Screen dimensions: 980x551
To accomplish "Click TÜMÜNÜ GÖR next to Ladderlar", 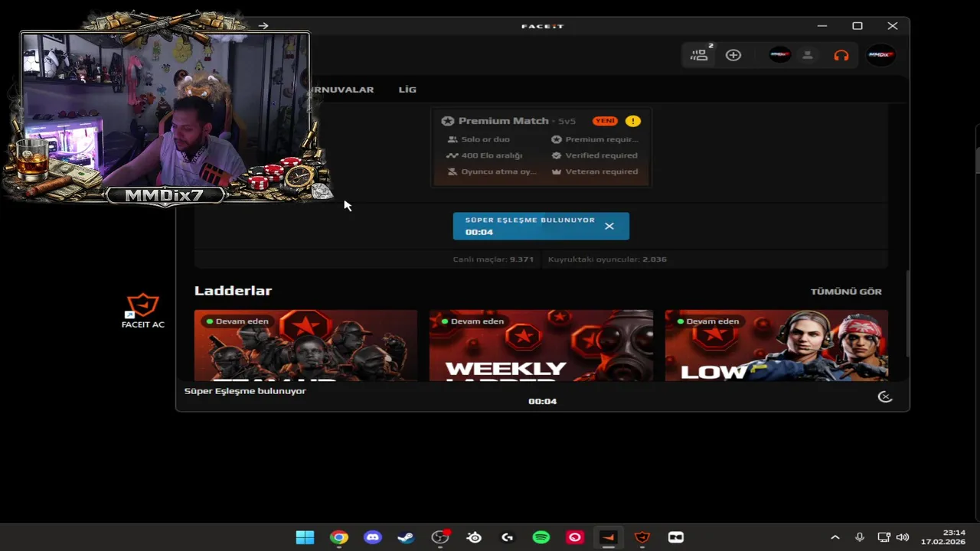I will (x=846, y=292).
